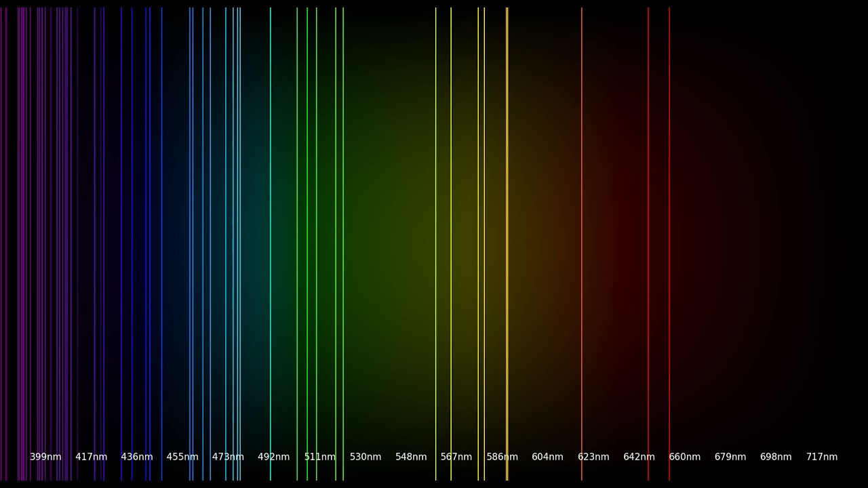This screenshot has height=488, width=868.
Task: Click the 455nm wavelength label
Action: (x=182, y=457)
